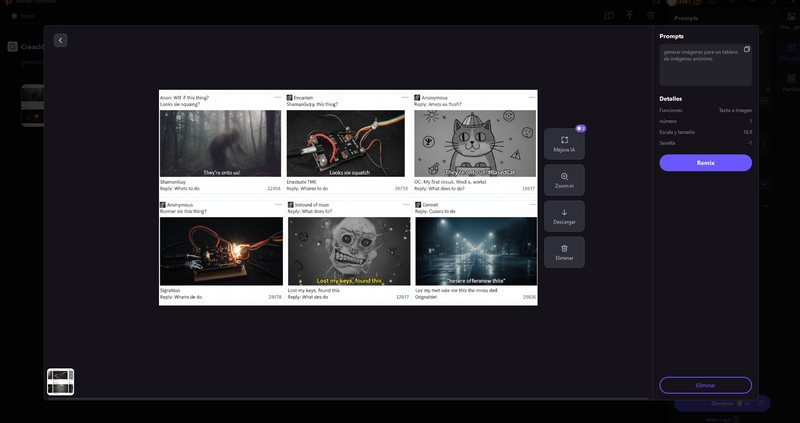800x423 pixels.
Task: Click the upload arrow icon in top toolbar
Action: click(629, 15)
